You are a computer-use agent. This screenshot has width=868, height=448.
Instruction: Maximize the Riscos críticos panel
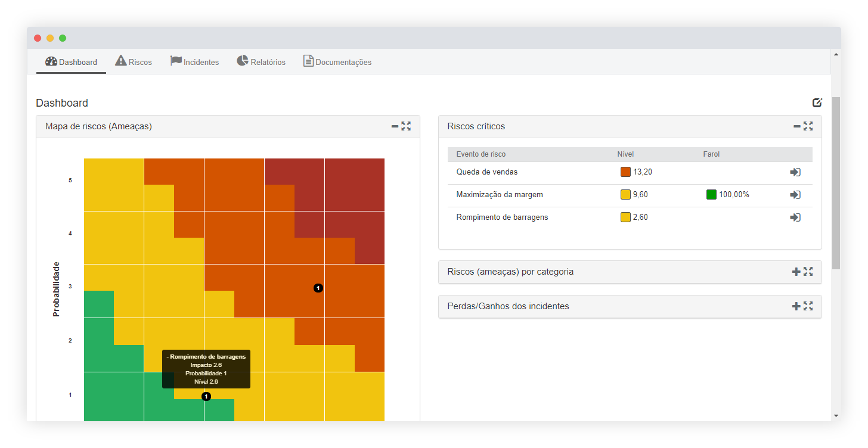808,126
